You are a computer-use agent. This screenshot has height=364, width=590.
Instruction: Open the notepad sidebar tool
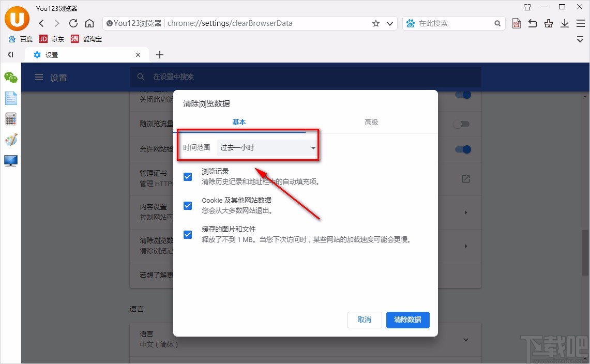[10, 98]
